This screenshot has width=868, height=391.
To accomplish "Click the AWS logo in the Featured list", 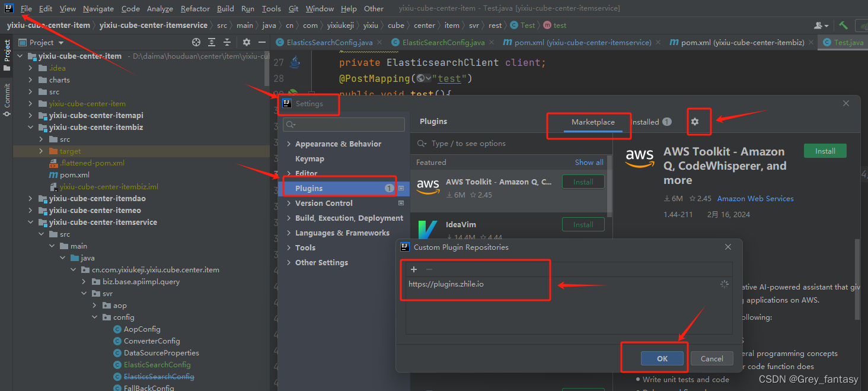I will click(x=427, y=187).
